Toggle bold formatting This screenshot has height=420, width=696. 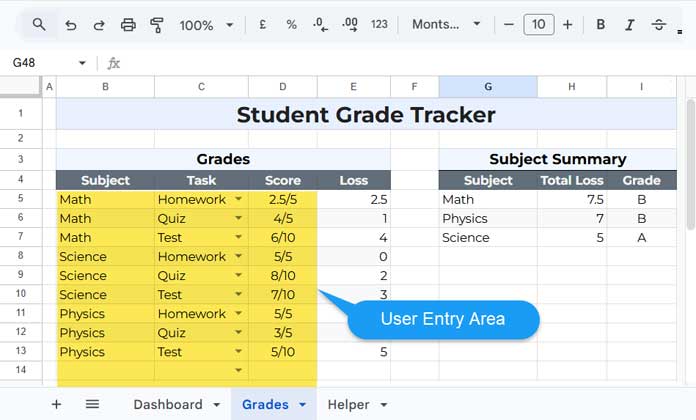[600, 24]
